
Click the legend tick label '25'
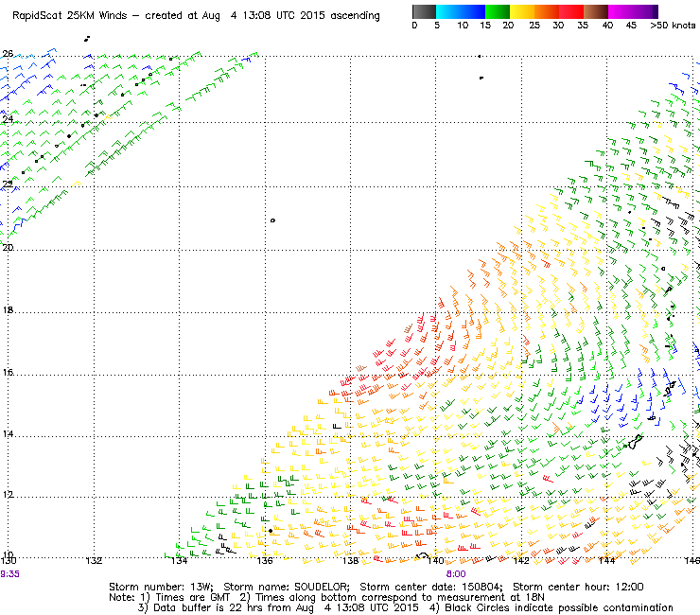tap(534, 26)
